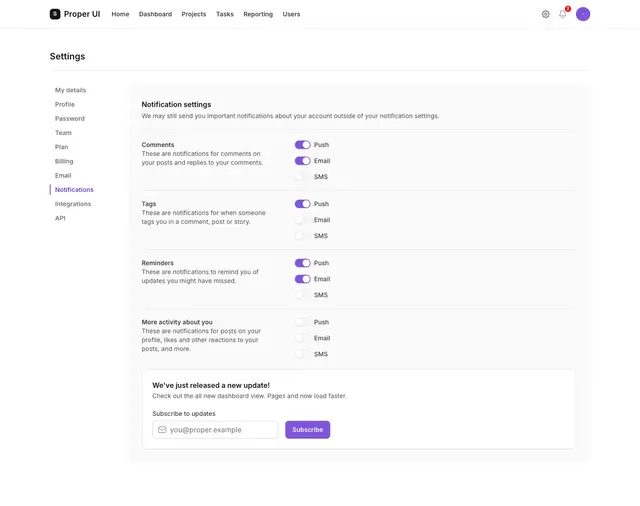
Task: Click the Subscribe button
Action: click(308, 430)
